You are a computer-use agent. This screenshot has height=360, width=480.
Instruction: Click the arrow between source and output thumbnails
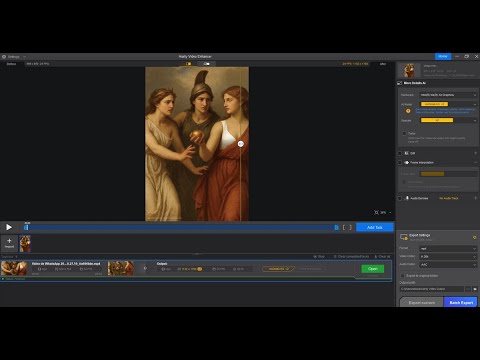(x=145, y=268)
